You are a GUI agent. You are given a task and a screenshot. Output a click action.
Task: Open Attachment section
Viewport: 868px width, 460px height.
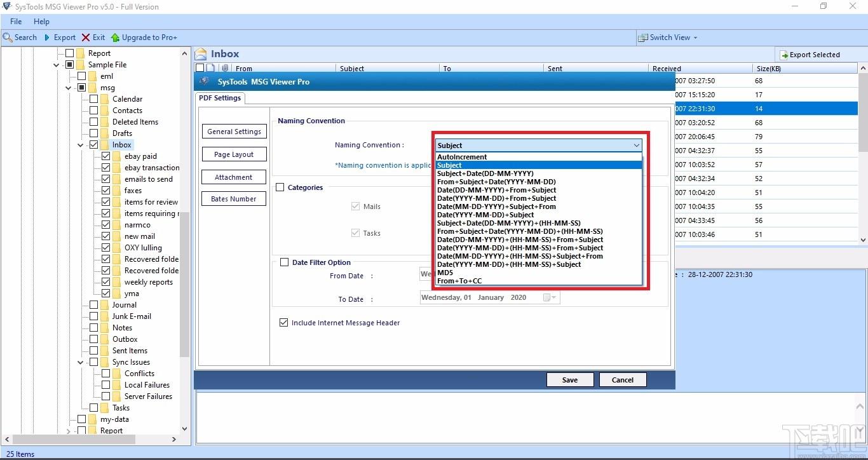(234, 177)
